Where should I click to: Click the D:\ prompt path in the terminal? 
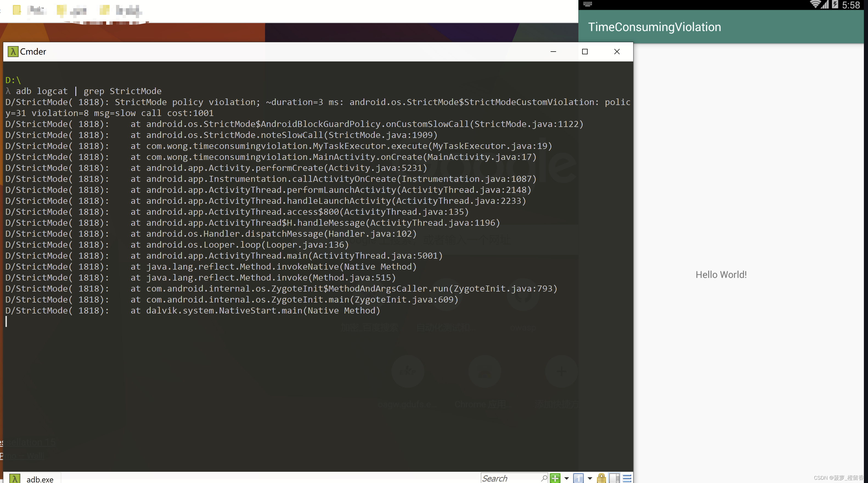tap(13, 80)
